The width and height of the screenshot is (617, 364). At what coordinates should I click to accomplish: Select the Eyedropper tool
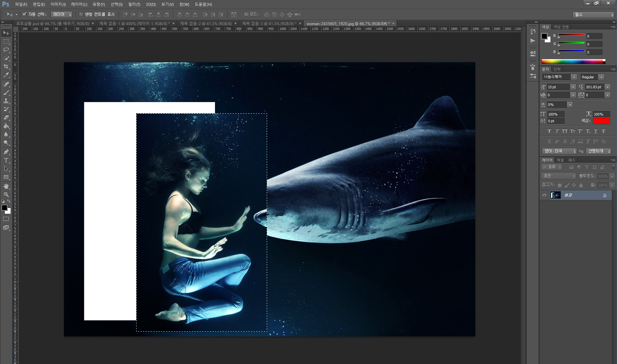[x=6, y=75]
